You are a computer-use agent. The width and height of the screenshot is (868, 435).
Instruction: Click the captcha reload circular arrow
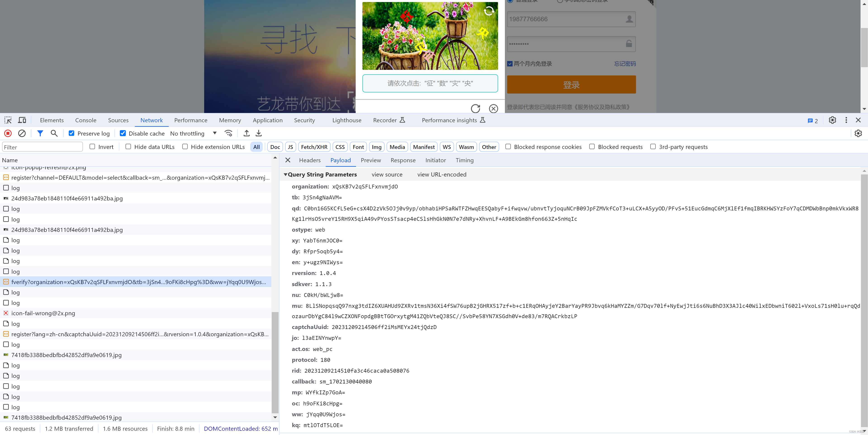tap(475, 108)
